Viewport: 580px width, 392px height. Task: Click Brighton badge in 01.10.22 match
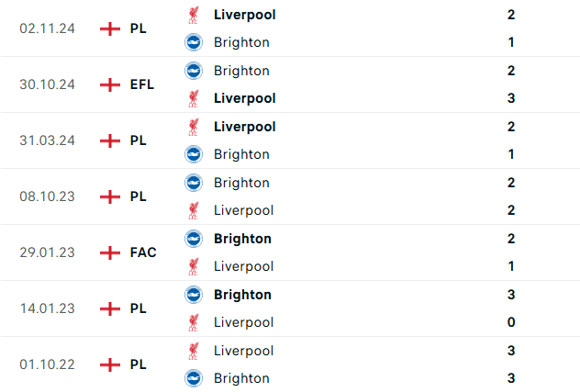[x=194, y=378]
